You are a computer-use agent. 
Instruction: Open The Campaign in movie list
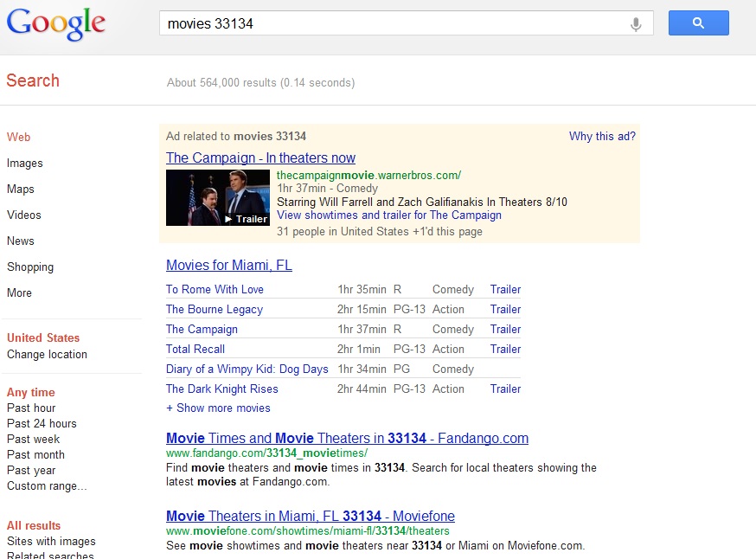coord(202,330)
